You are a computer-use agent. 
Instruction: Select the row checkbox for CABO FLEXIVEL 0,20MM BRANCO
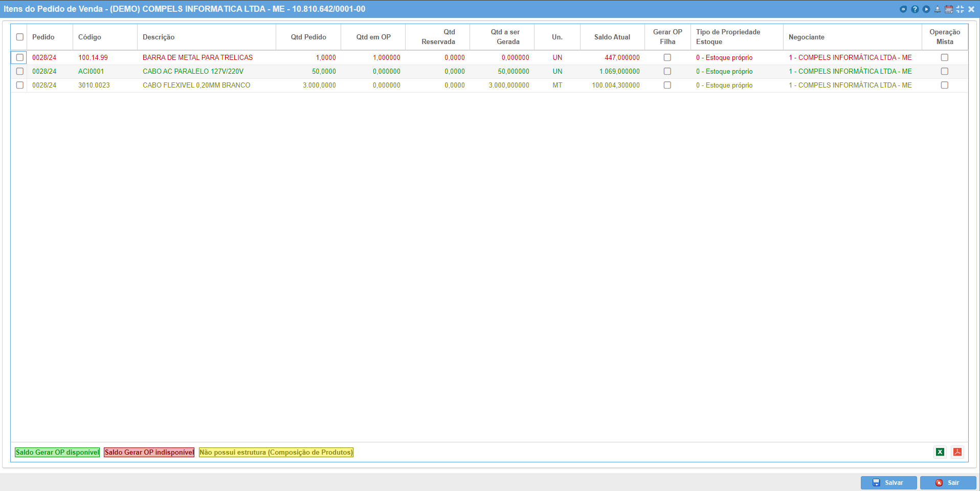pyautogui.click(x=20, y=85)
